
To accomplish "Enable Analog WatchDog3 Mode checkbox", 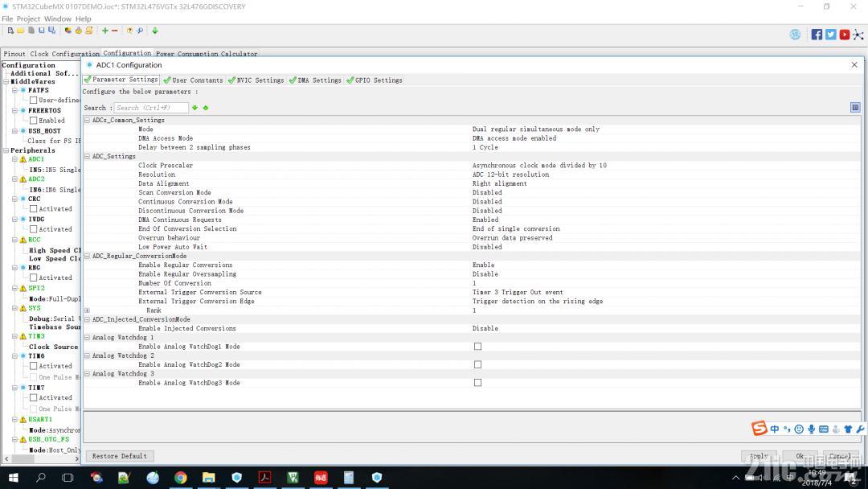I will coord(477,383).
